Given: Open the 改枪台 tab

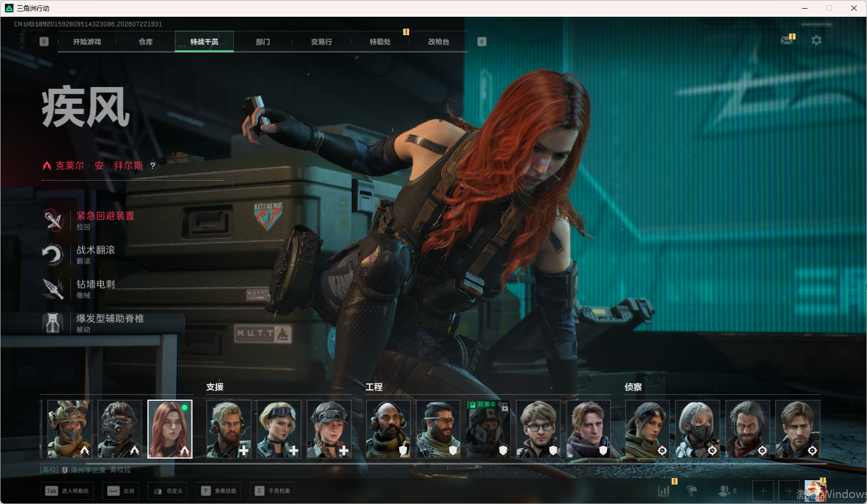Looking at the screenshot, I should coord(439,42).
